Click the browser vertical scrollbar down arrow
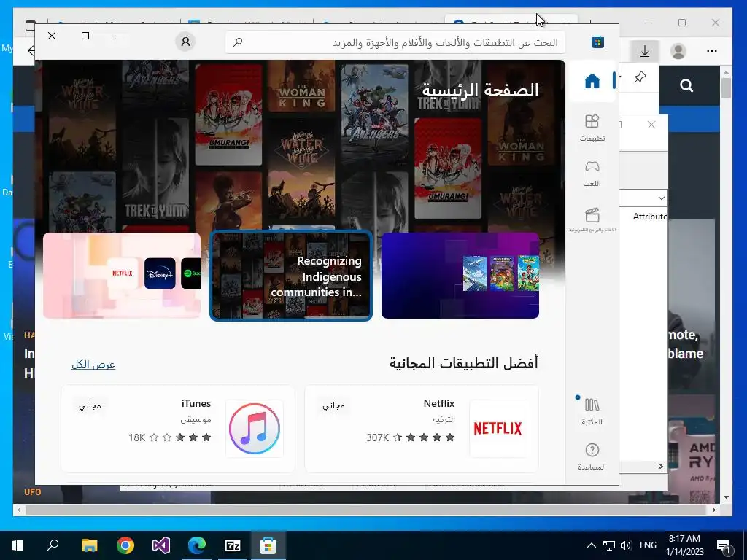Image resolution: width=747 pixels, height=560 pixels. pyautogui.click(x=726, y=497)
